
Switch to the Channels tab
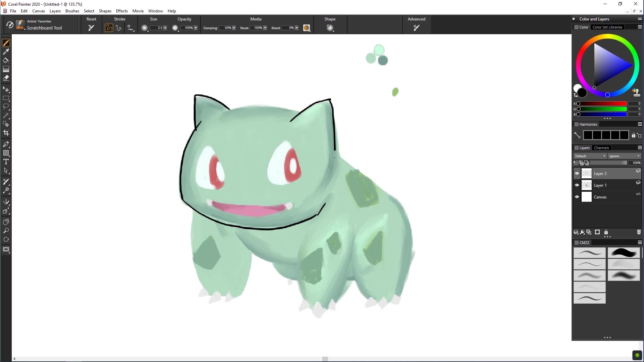click(x=601, y=148)
